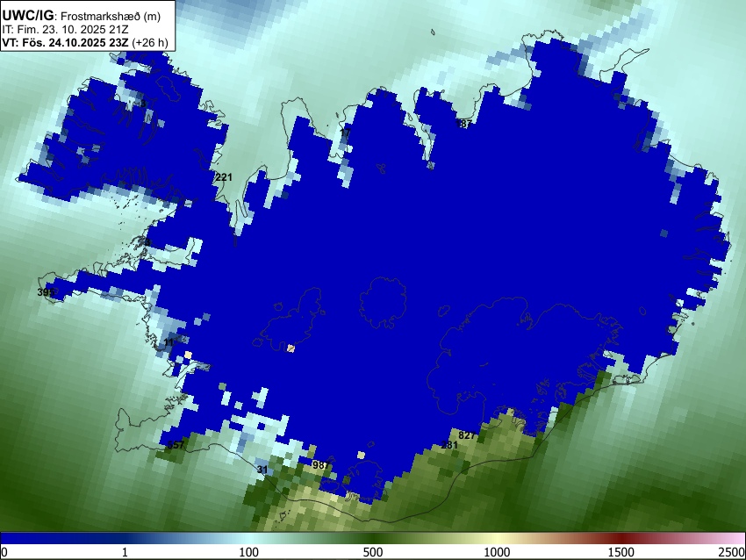
Task: Click the map value "187"
Action: click(464, 124)
